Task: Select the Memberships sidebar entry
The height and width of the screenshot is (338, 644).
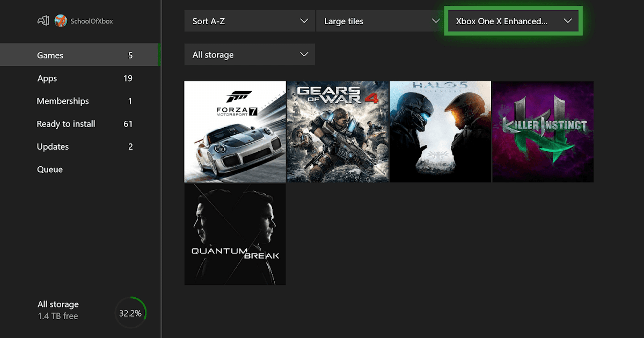Action: pyautogui.click(x=63, y=101)
